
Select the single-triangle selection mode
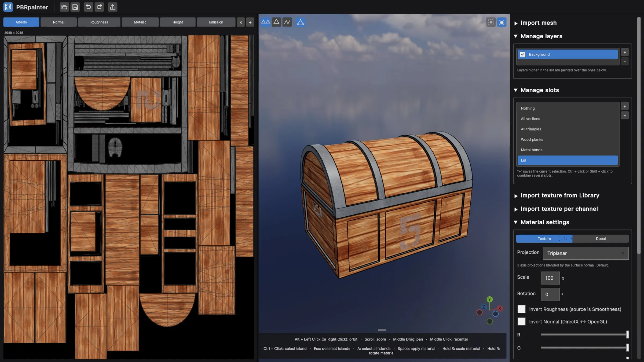276,22
